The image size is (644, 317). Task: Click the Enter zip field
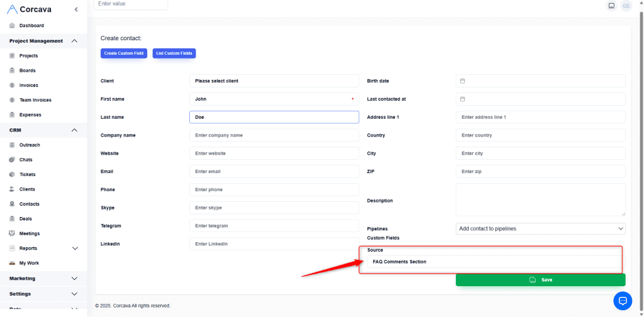click(540, 171)
